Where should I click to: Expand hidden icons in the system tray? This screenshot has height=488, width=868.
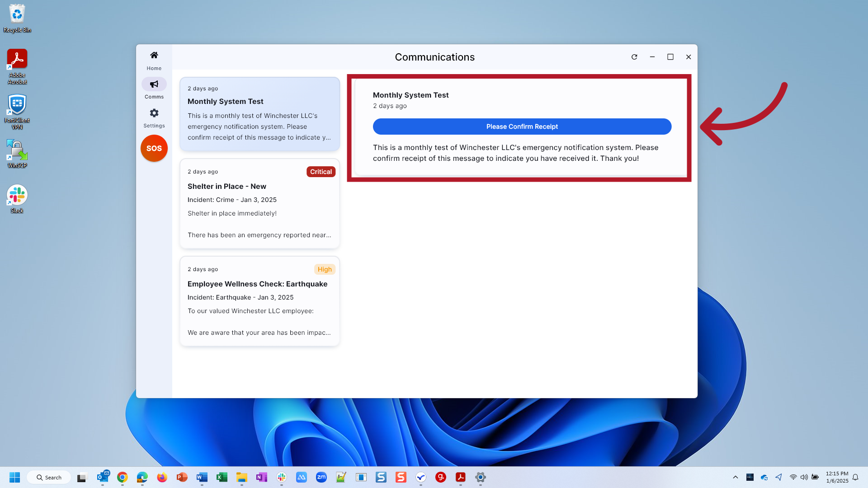click(x=735, y=477)
